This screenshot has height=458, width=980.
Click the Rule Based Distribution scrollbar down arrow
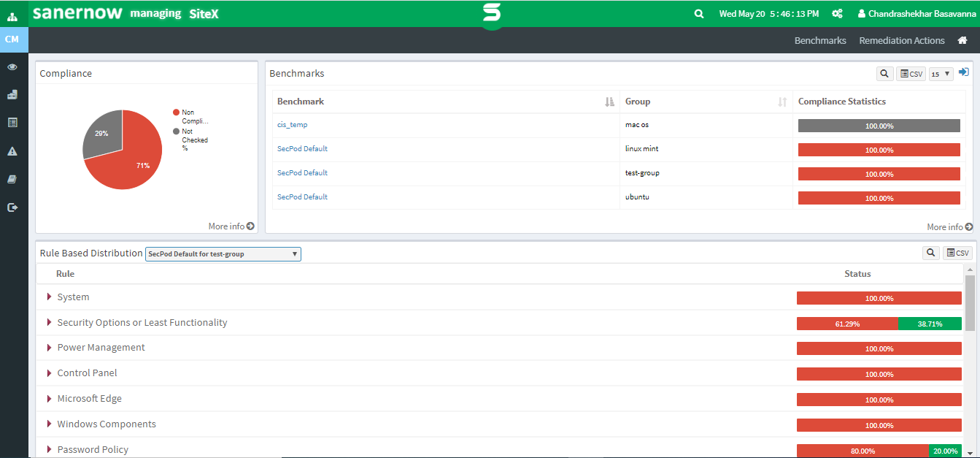point(970,453)
